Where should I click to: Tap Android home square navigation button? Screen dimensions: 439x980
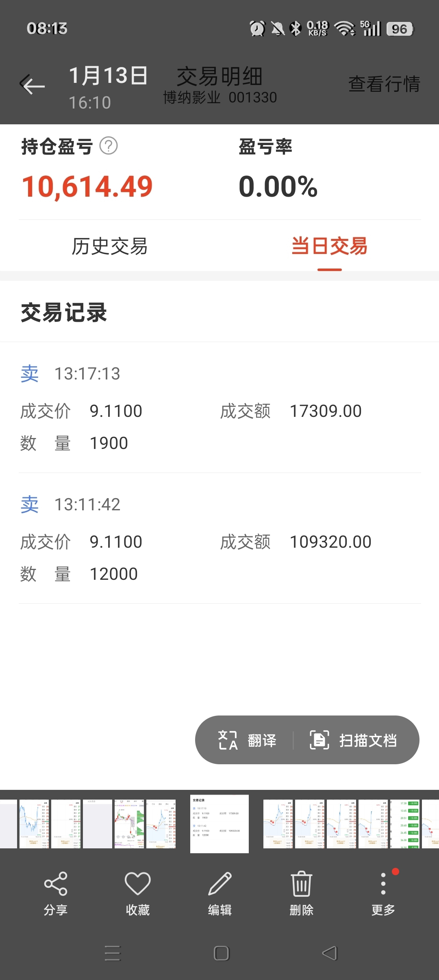[222, 953]
